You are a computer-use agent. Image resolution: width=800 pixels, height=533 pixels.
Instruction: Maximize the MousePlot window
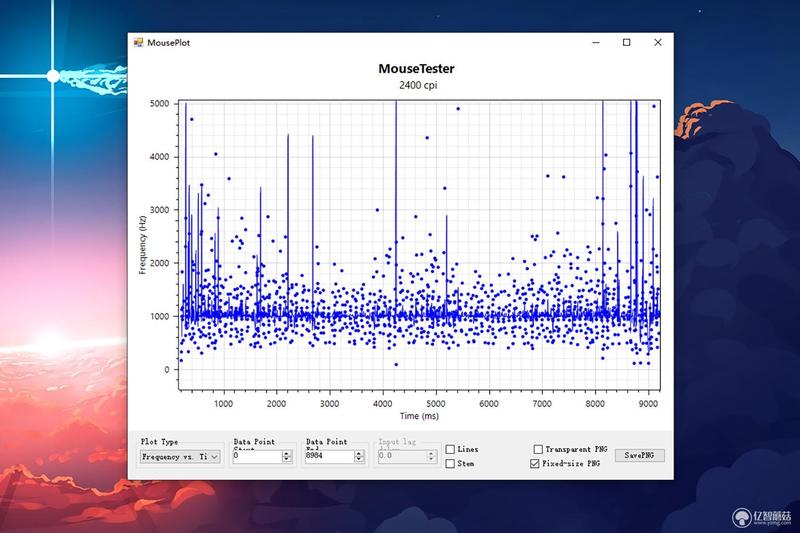point(627,42)
